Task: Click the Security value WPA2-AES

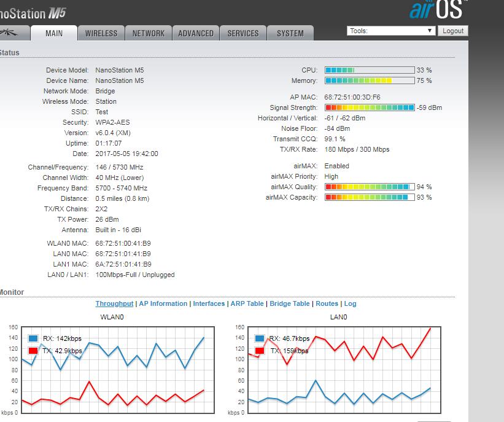Action: coord(112,122)
